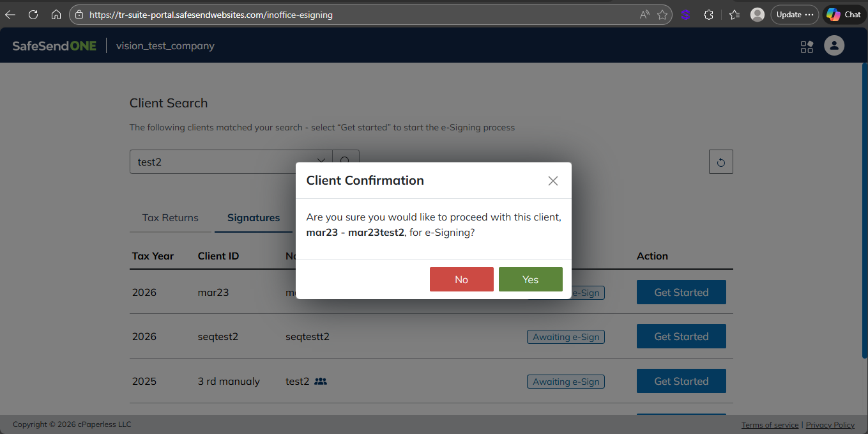
Task: Click the red No button
Action: click(461, 279)
